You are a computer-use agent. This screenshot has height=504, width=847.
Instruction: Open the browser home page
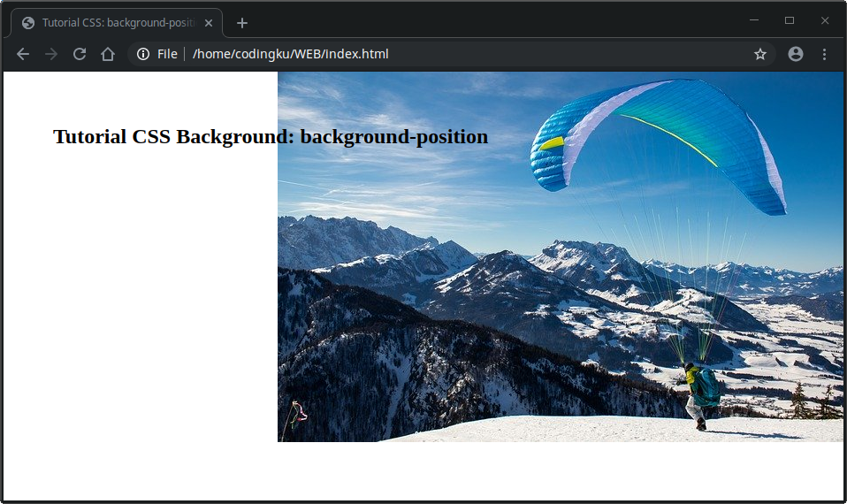[x=108, y=54]
